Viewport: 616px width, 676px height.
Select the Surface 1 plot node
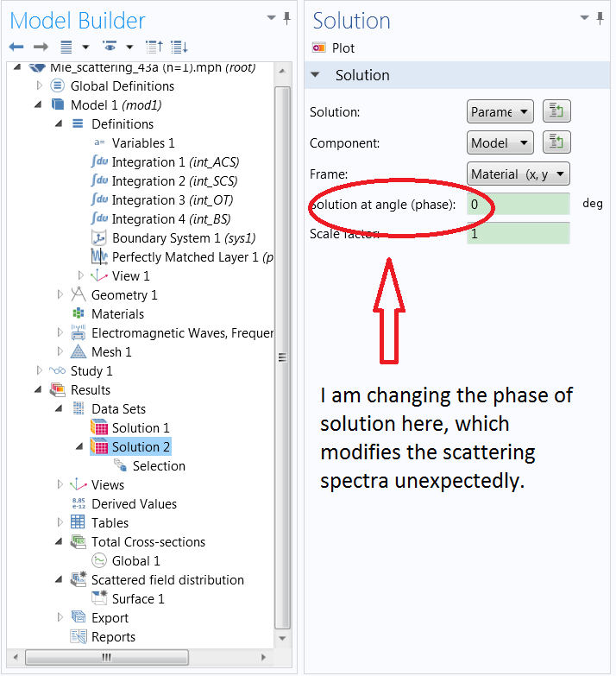click(138, 599)
